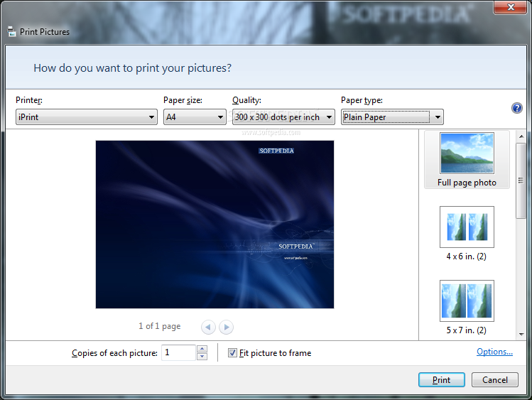Open the Paper size dropdown showing A4

195,117
